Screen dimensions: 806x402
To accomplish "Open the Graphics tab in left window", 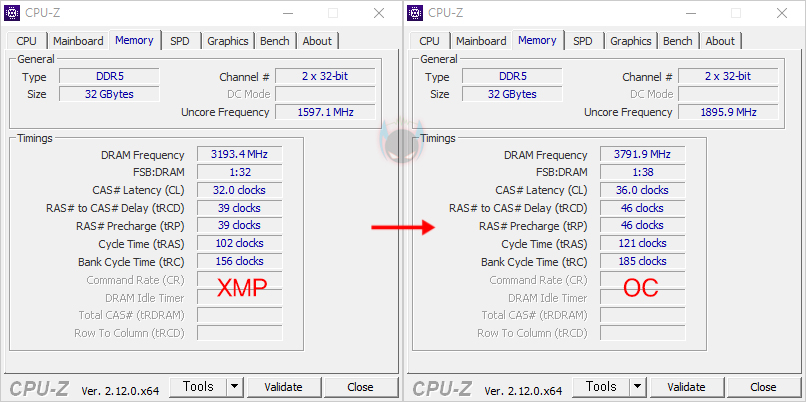I will coord(228,41).
